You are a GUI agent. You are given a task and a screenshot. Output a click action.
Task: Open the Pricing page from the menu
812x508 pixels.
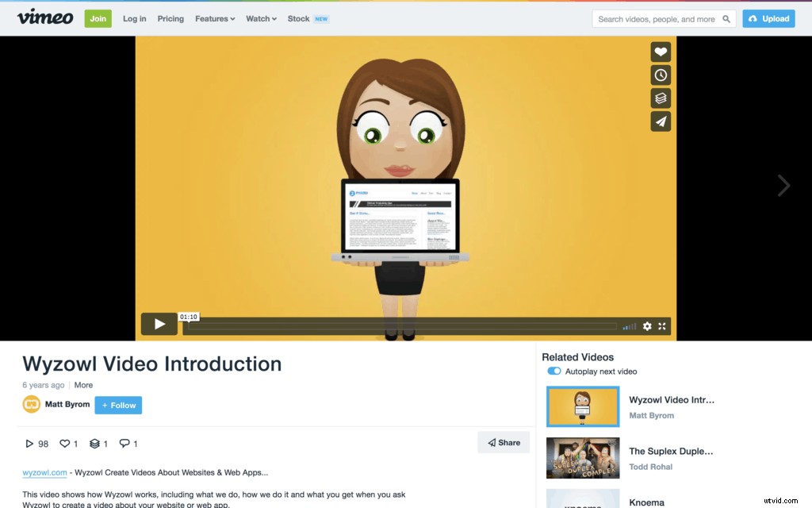click(x=170, y=18)
